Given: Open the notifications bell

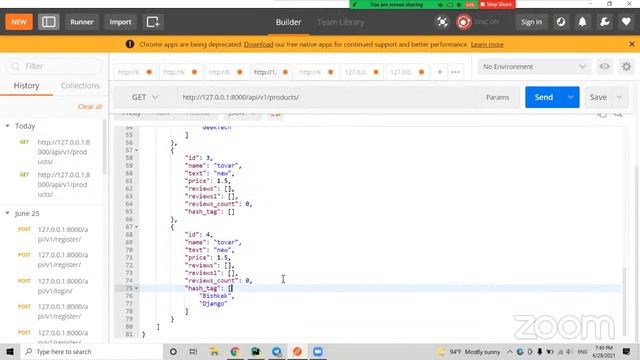Looking at the screenshot, I should (x=582, y=22).
